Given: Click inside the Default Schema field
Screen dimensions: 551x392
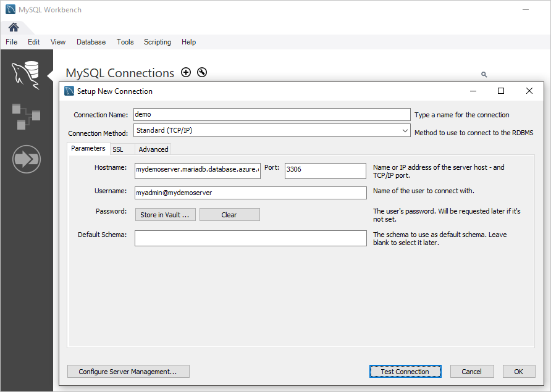Looking at the screenshot, I should tap(250, 238).
